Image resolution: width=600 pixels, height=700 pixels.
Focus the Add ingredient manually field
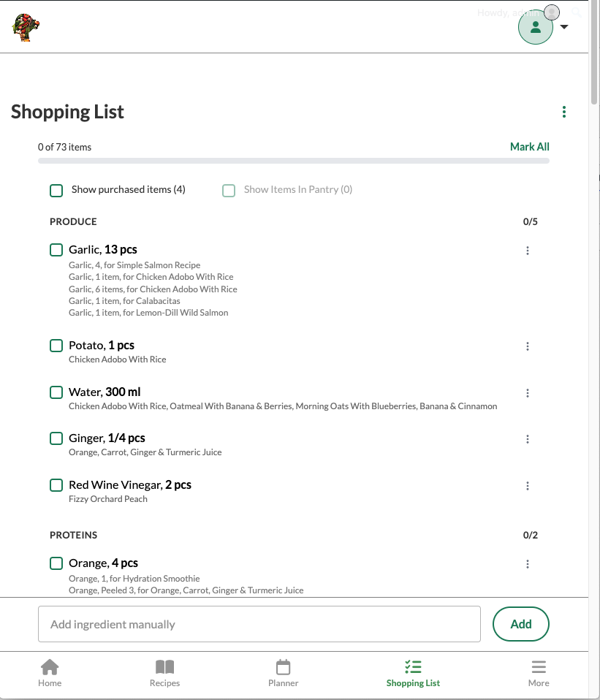(x=259, y=624)
